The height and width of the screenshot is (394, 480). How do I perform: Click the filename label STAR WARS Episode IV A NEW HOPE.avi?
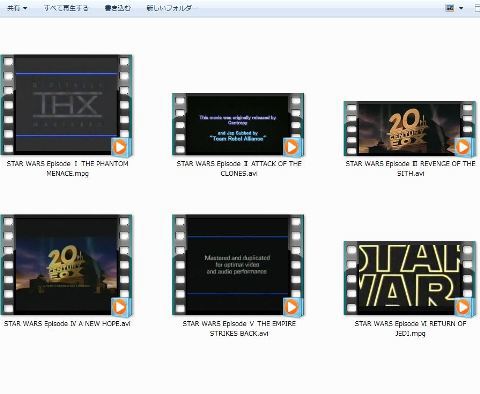click(67, 323)
